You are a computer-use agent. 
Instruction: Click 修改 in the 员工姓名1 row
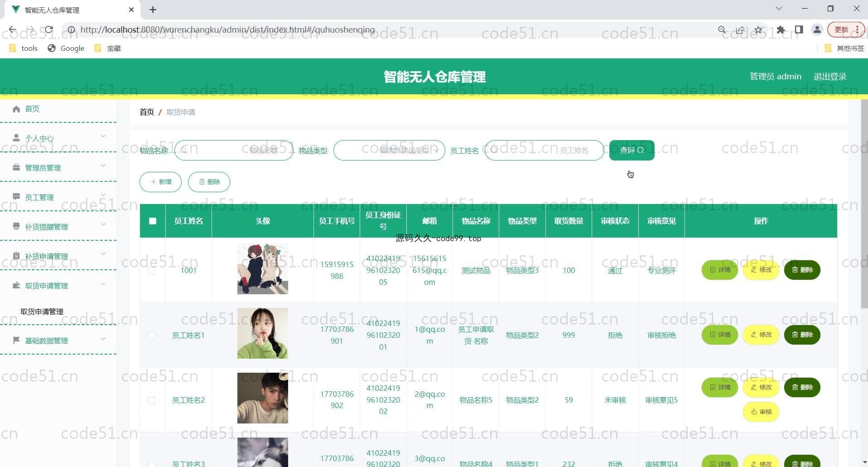click(x=761, y=335)
